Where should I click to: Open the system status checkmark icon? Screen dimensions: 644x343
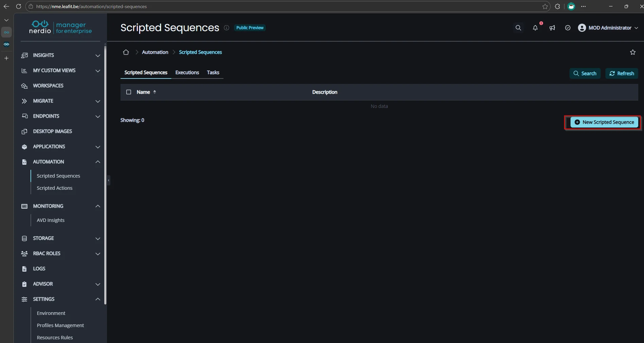[568, 28]
